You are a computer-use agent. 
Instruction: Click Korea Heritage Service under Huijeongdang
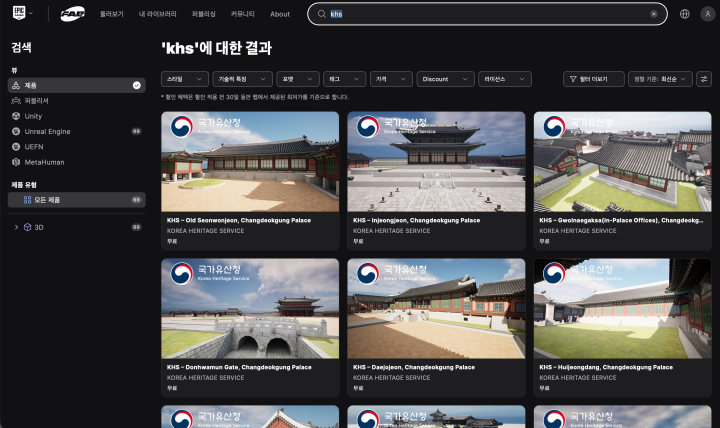[578, 378]
